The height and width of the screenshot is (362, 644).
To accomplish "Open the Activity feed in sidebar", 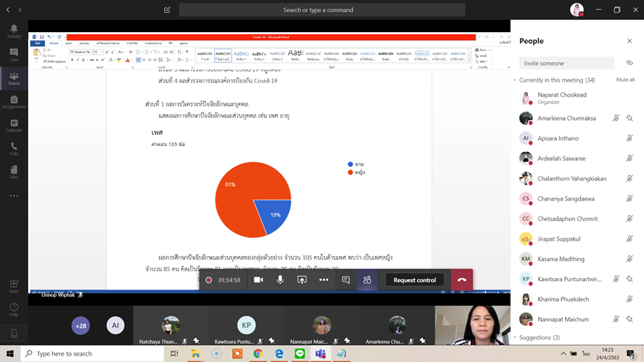I will pyautogui.click(x=13, y=31).
